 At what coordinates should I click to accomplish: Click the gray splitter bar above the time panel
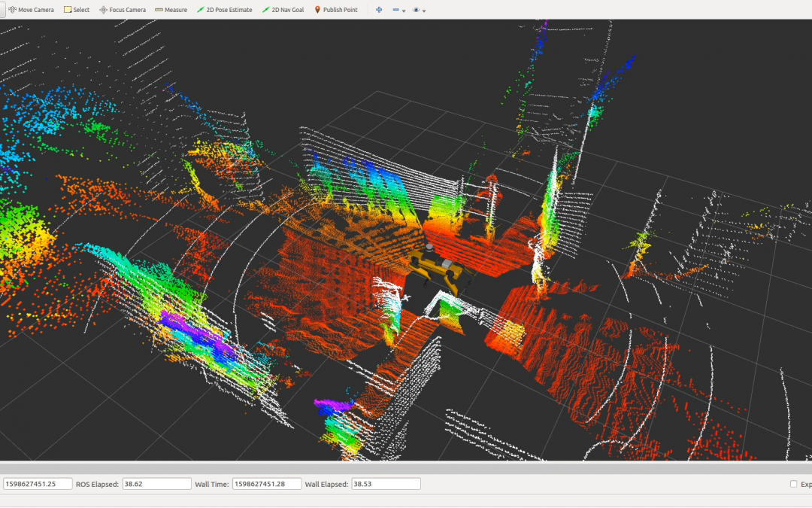[x=406, y=467]
